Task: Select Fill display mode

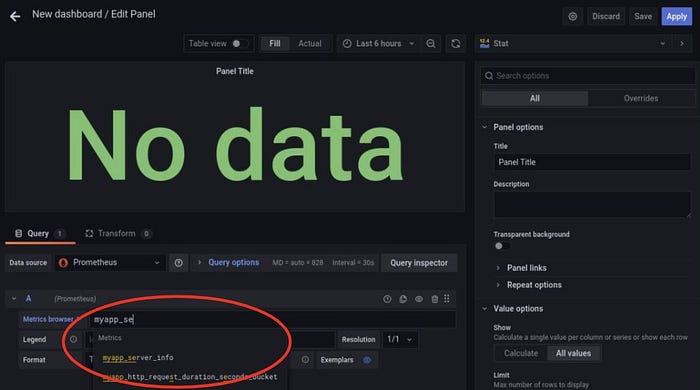Action: coord(275,43)
